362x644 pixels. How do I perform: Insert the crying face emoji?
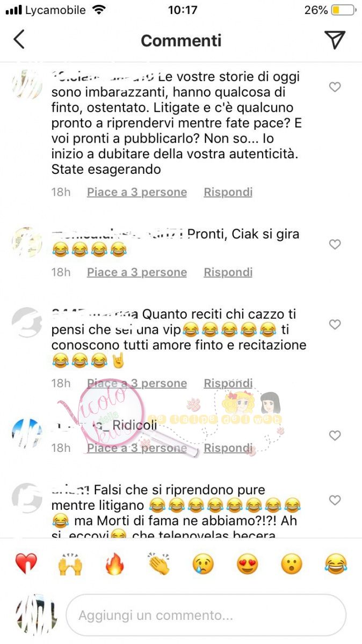coord(204,564)
